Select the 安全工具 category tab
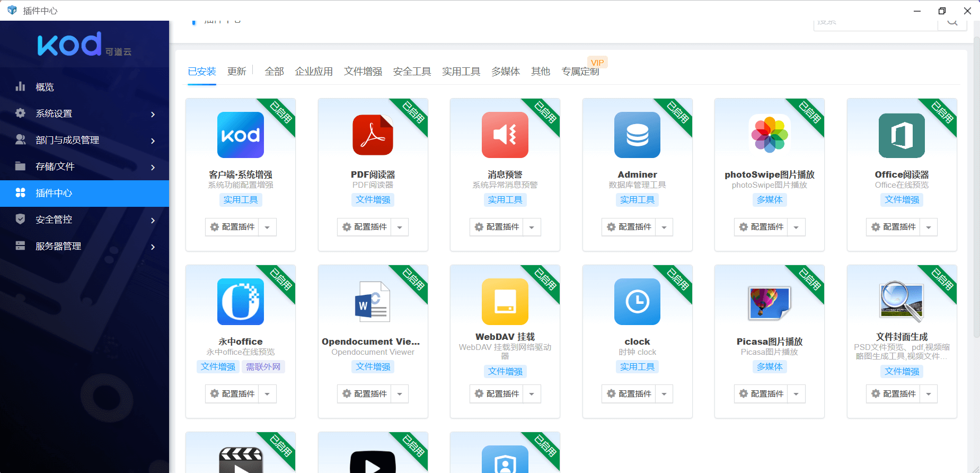Image resolution: width=980 pixels, height=473 pixels. click(412, 71)
